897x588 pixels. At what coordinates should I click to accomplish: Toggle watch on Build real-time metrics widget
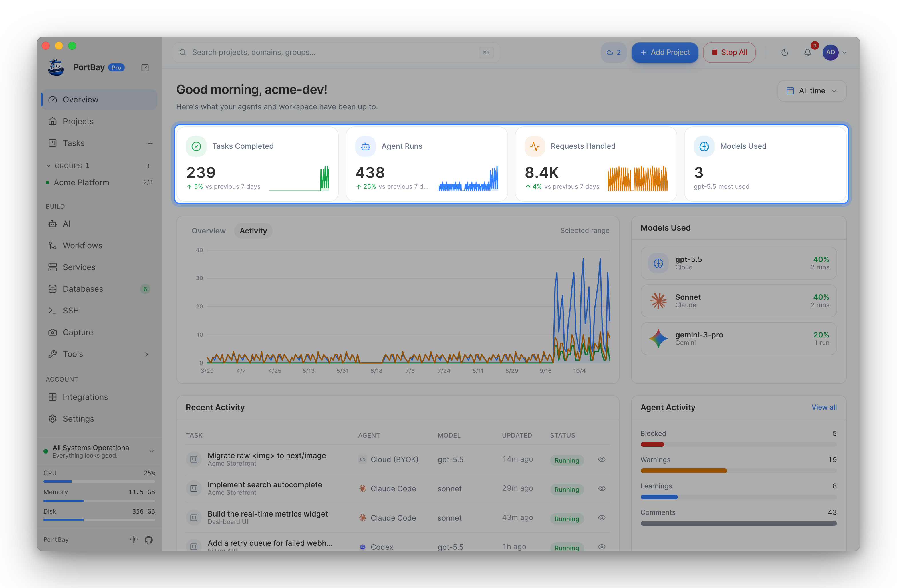602,518
